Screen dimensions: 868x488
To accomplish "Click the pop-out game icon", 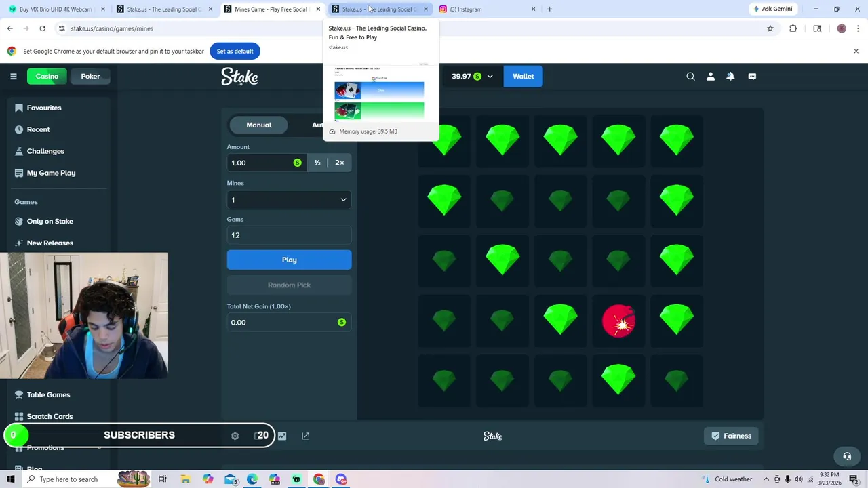I will [305, 436].
